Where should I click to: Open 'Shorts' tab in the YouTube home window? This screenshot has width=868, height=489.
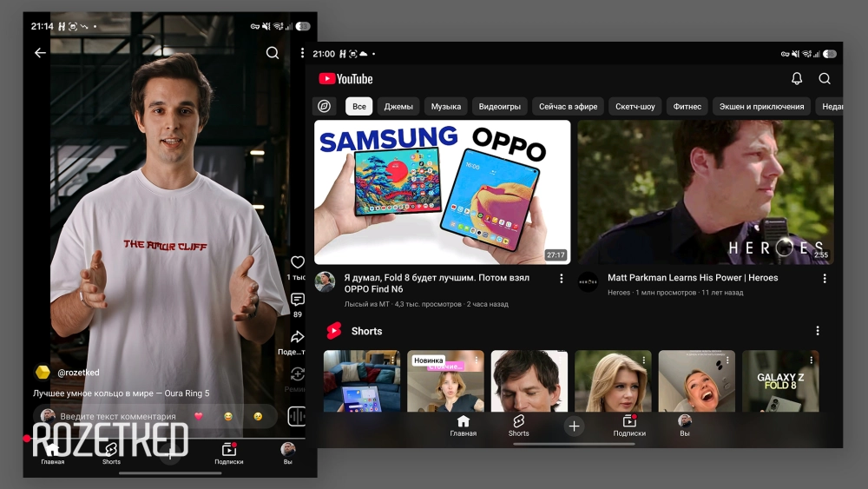click(519, 426)
